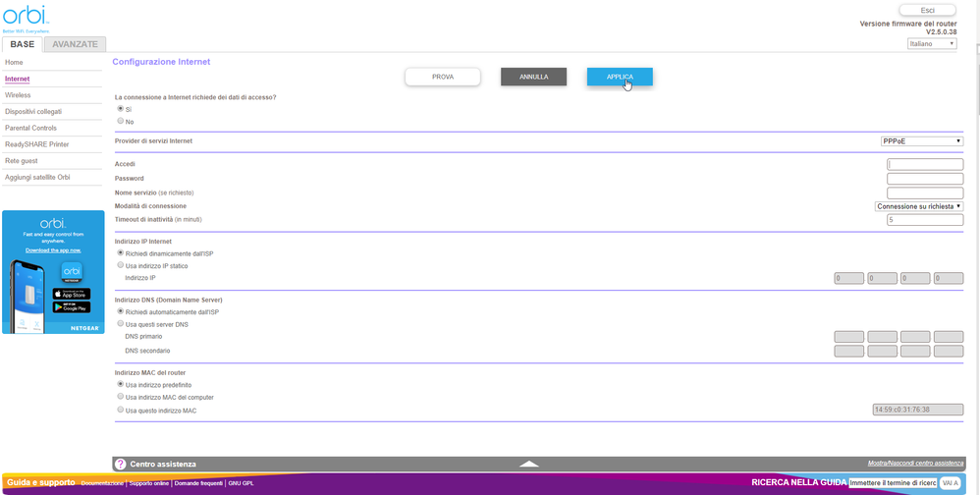Screen dimensions: 980x495
Task: Click the Password input field
Action: [924, 179]
